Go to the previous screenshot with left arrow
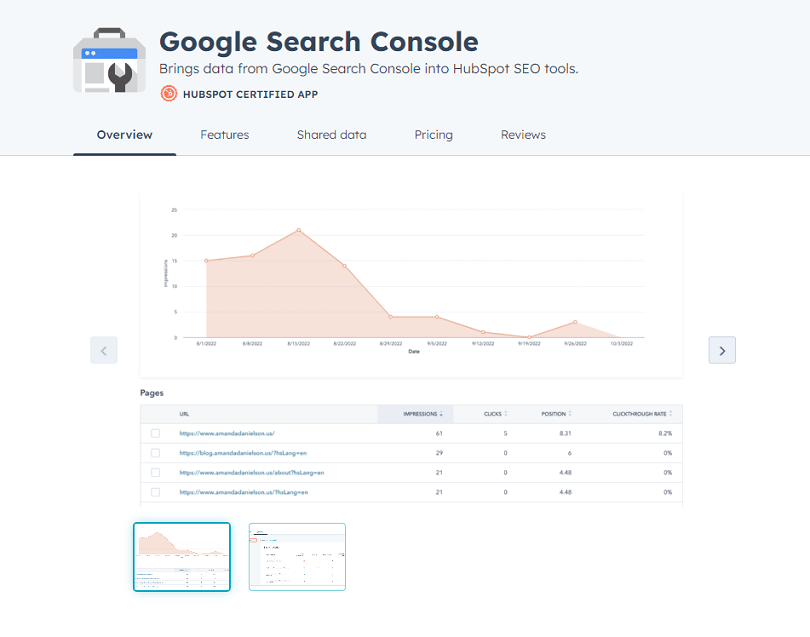Screen dimensions: 810x637 click(104, 350)
